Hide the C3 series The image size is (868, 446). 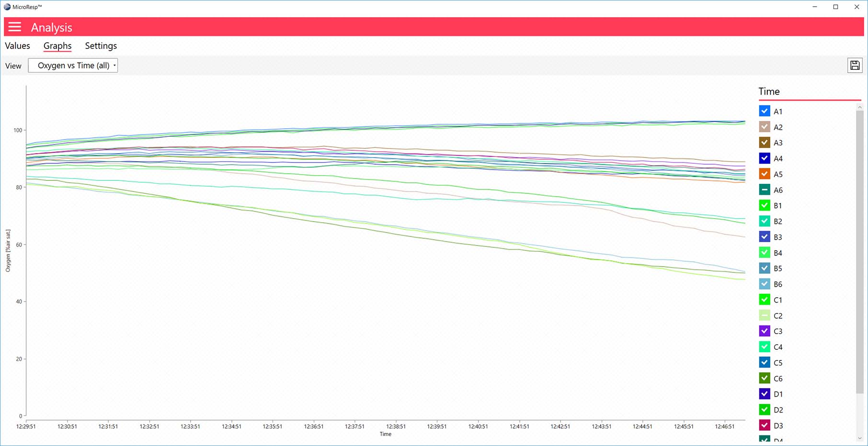tap(765, 331)
